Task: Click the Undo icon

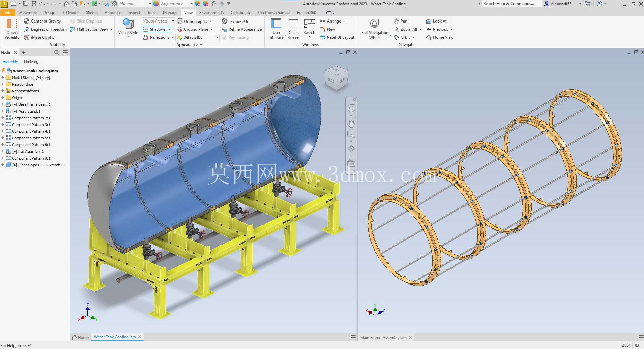Action: (x=42, y=4)
